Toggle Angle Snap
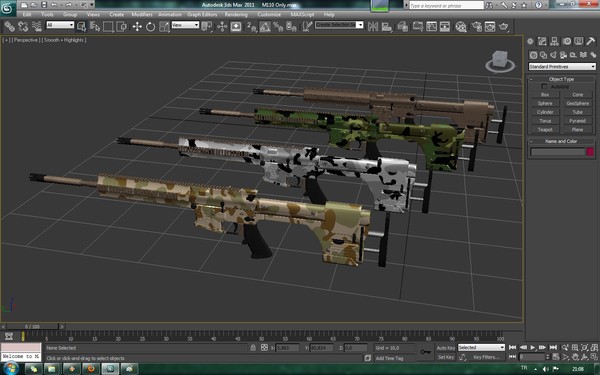Viewport: 600px width, 375px height. pos(265,26)
